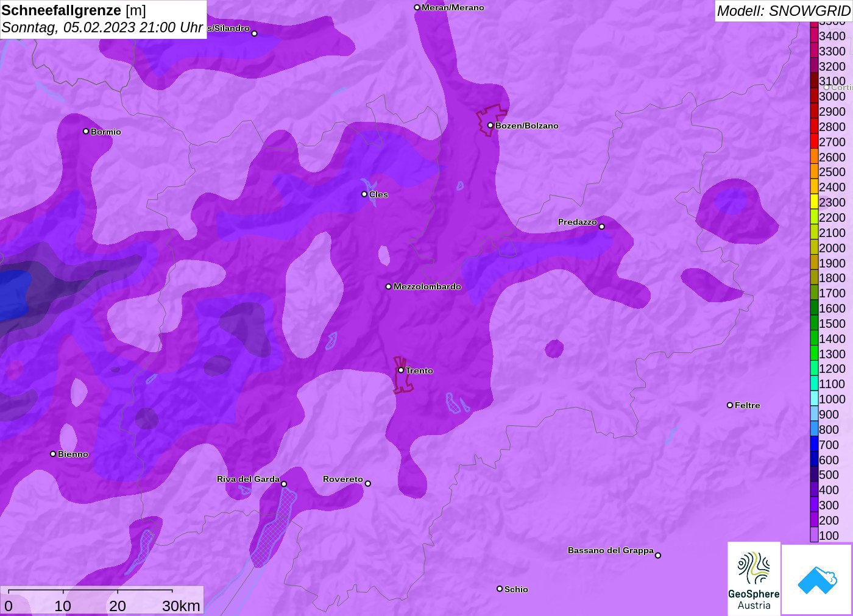Click the Feltre marker dot

730,405
